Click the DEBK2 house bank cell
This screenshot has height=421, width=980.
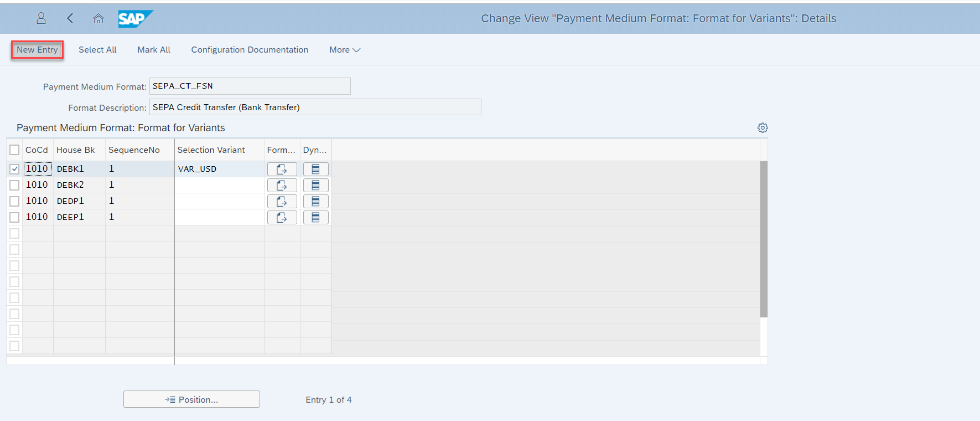[79, 185]
